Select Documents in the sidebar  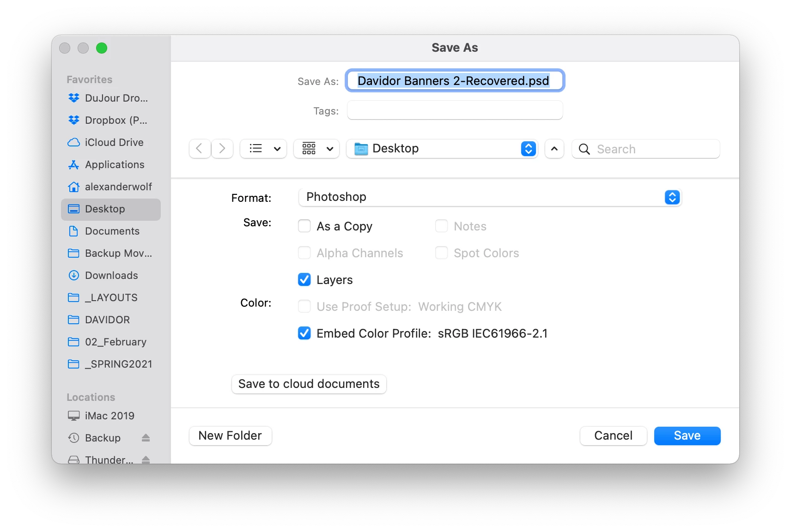(x=111, y=231)
